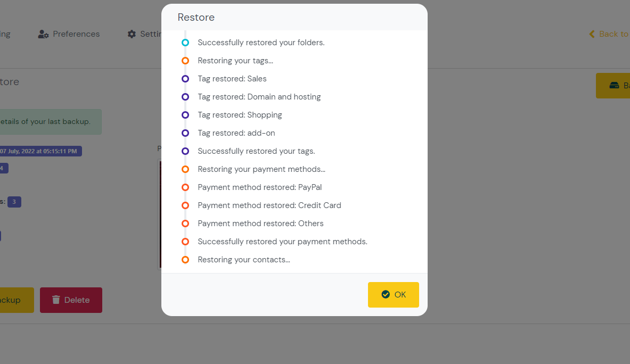630x364 pixels.
Task: Click the Tag restored: Domain and hosting entry
Action: pos(259,97)
